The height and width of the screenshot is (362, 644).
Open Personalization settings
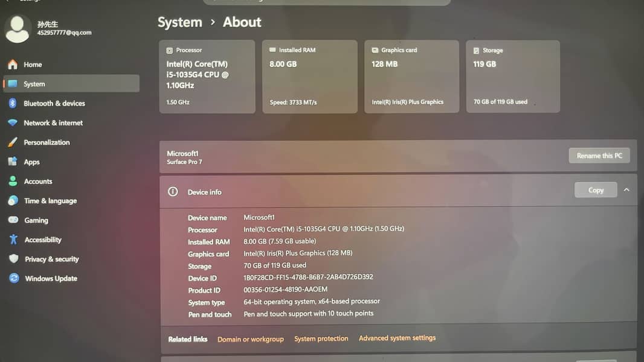click(71, 142)
